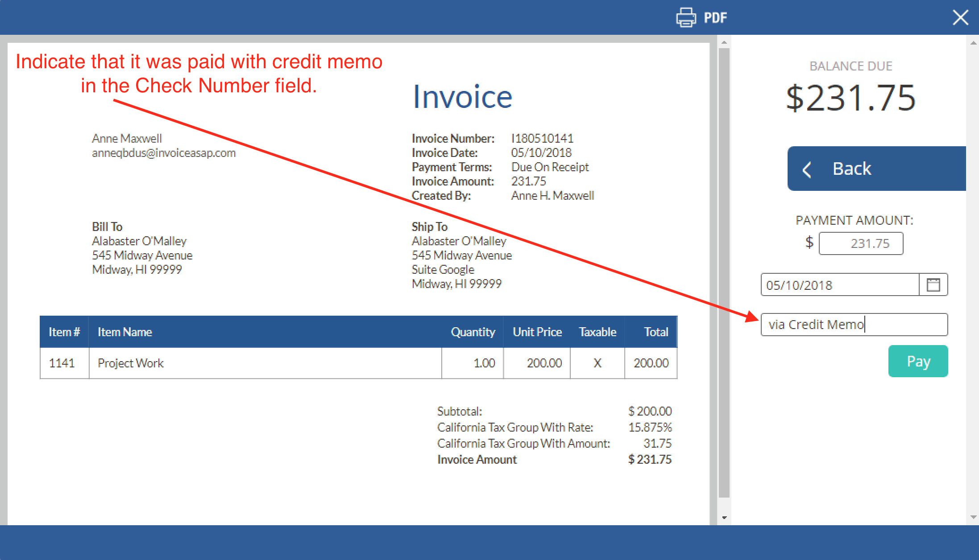Select the payment amount field showing 231.75
This screenshot has height=560, width=979.
point(861,243)
